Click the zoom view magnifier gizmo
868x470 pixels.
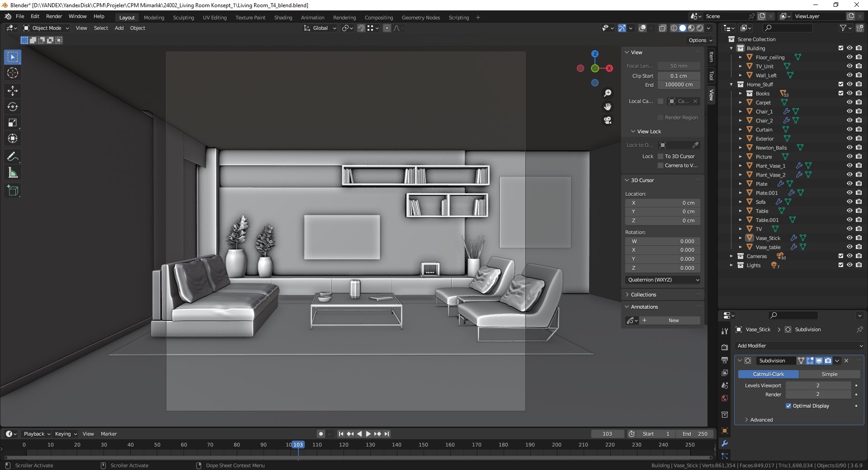(608, 93)
